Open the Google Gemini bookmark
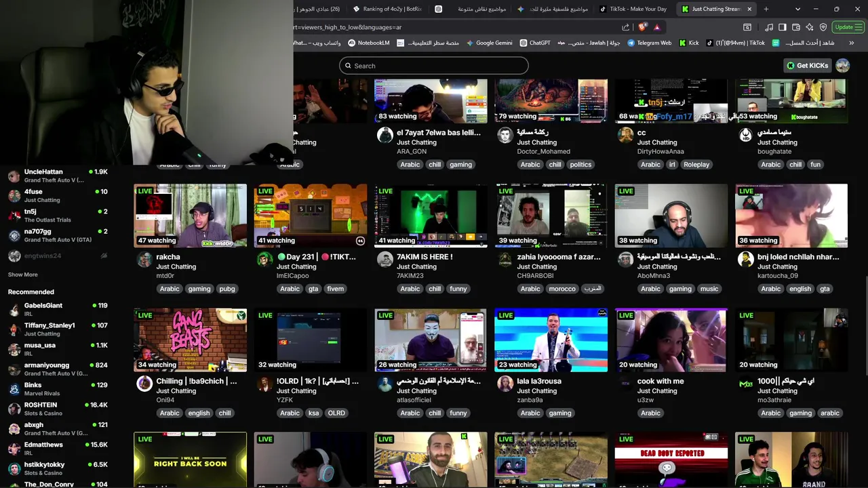This screenshot has width=868, height=488. click(x=489, y=43)
